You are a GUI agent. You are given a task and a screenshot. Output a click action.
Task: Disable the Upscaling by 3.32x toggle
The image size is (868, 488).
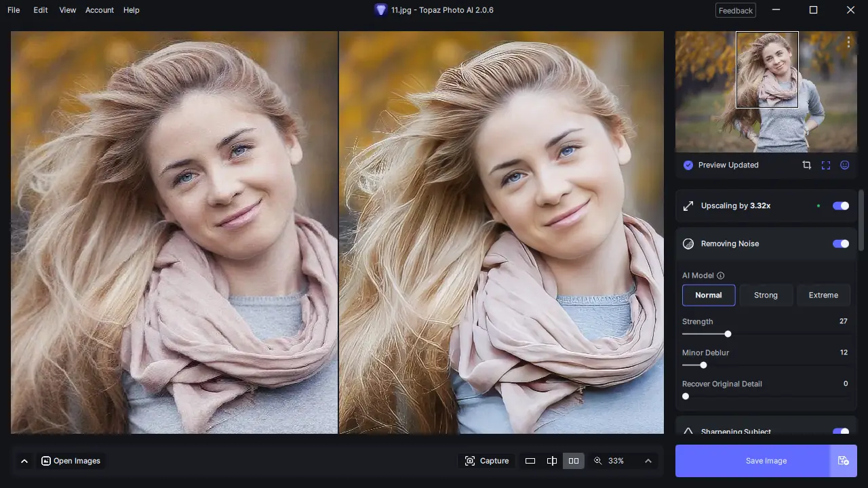840,205
